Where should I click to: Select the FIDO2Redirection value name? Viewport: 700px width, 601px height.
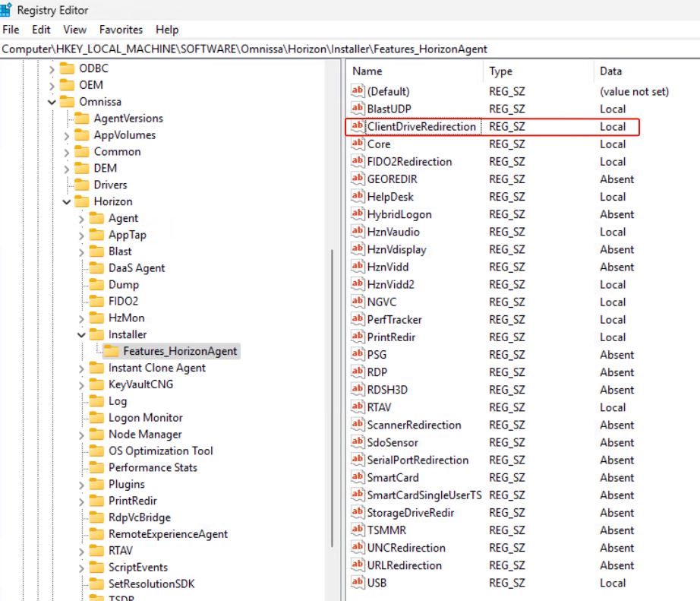pyautogui.click(x=409, y=162)
